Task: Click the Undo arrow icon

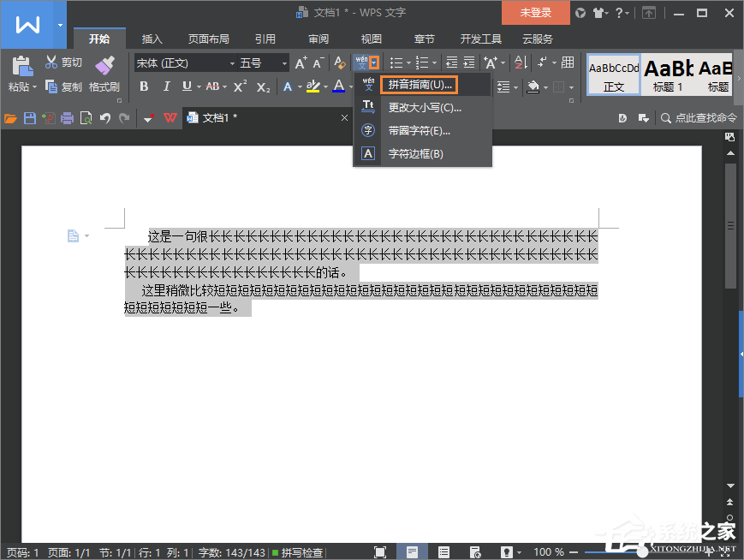Action: pyautogui.click(x=104, y=118)
